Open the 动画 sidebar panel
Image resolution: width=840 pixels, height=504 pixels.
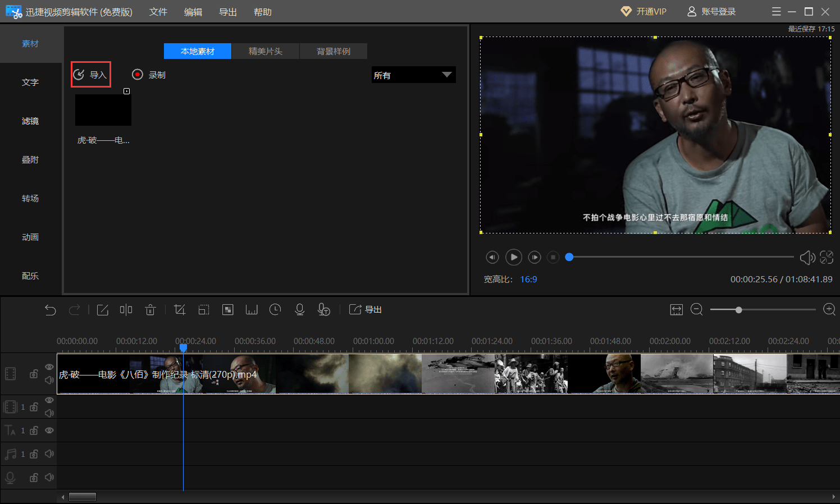[30, 237]
